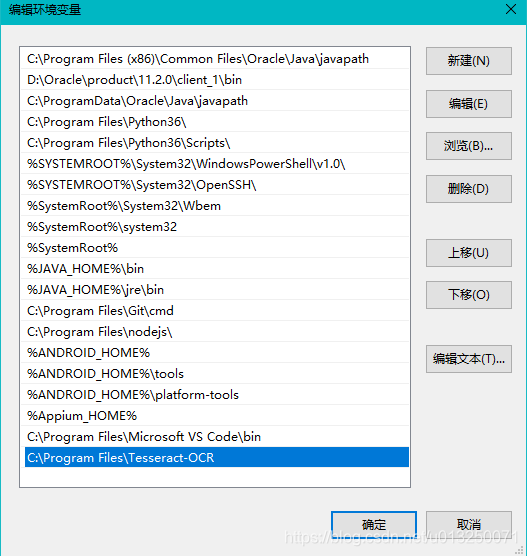Select Microsoft VS Code\bin path entry
Screen dimensions: 527x556
pos(215,437)
